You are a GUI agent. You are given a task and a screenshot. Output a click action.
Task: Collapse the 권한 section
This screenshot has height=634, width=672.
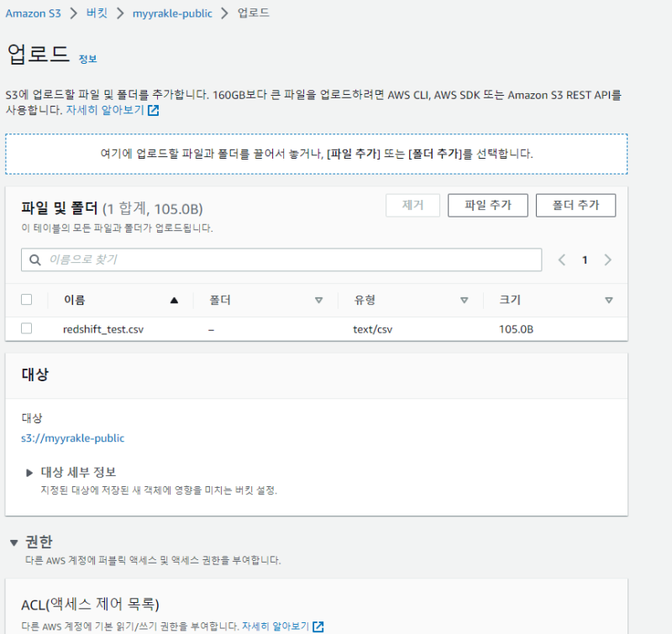coord(13,542)
